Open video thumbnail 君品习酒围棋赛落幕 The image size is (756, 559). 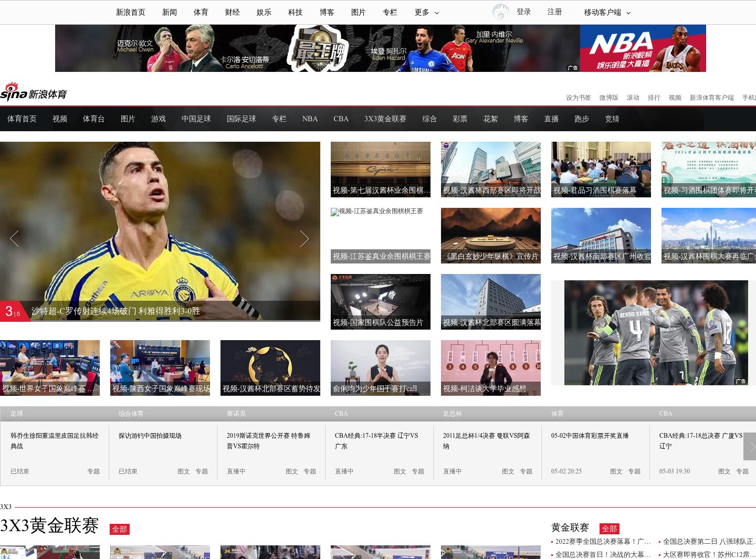(x=601, y=170)
